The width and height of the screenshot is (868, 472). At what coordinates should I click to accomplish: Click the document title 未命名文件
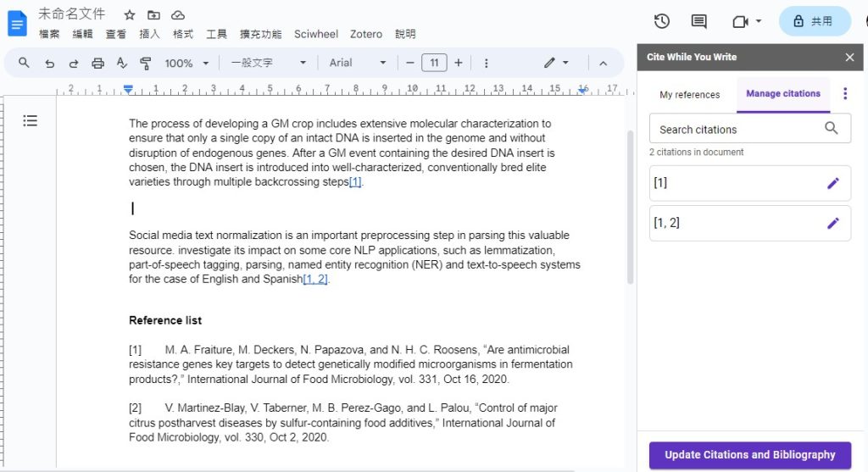click(71, 14)
